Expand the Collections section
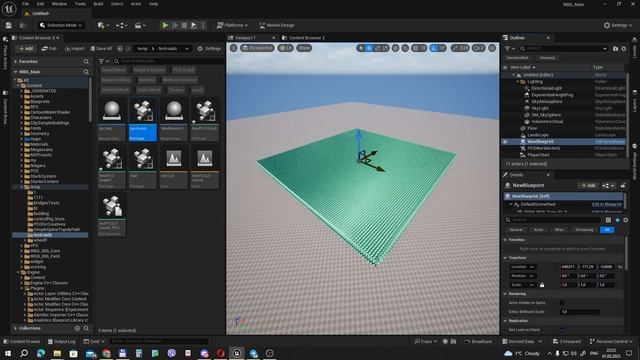640x360 pixels. pyautogui.click(x=16, y=328)
